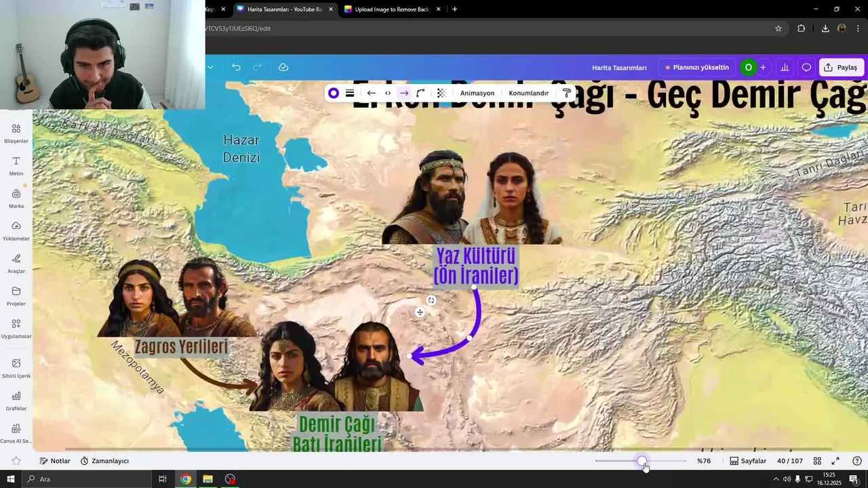Open the Uygulamalar apps panel
This screenshot has height=488, width=868.
16,329
